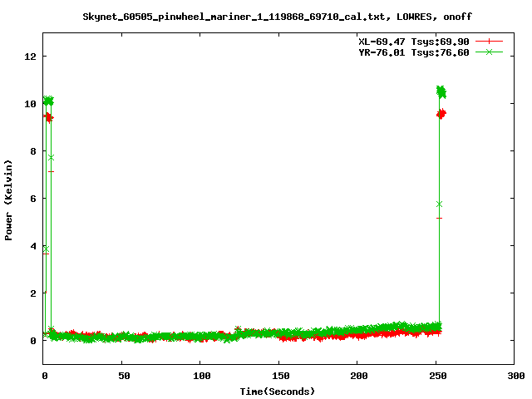This screenshot has width=532, height=399.
Task: Click the y-axis tick label 12
Action: [30, 57]
